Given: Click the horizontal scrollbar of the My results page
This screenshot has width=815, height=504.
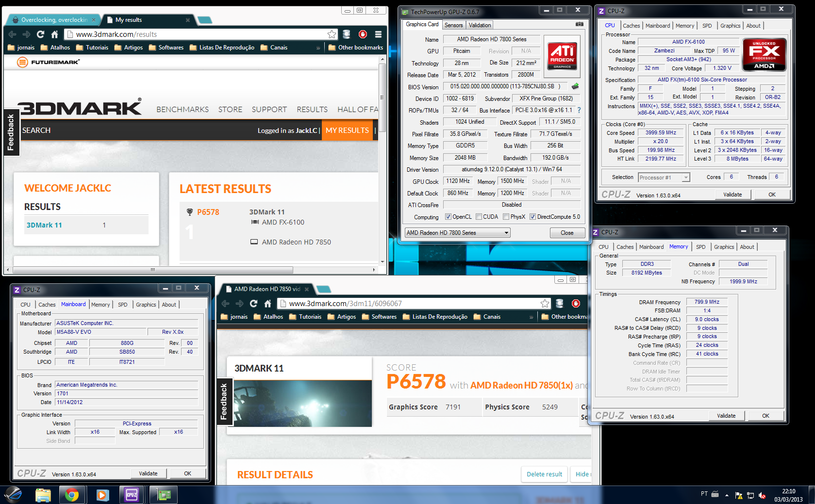Looking at the screenshot, I should [x=153, y=270].
